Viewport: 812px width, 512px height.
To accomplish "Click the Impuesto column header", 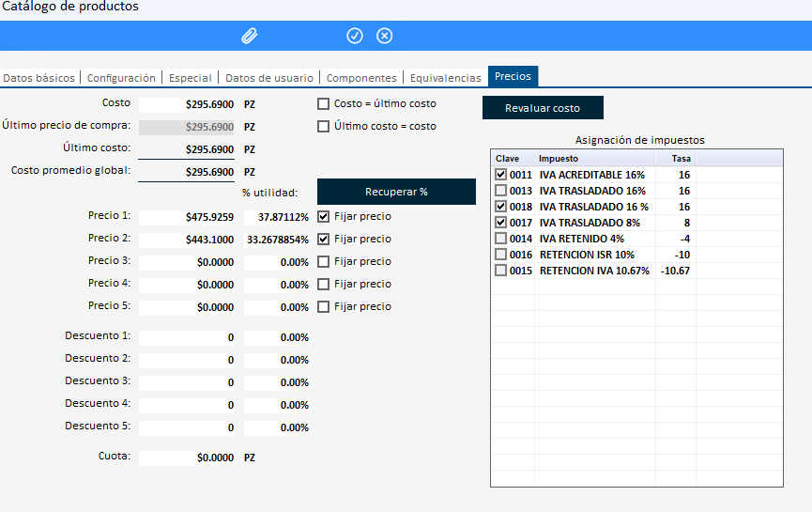I will [594, 158].
